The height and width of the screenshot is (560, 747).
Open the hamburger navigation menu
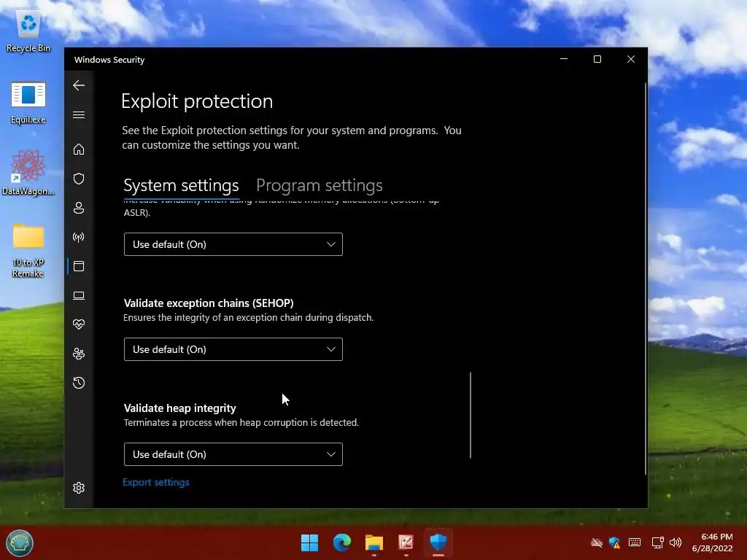(79, 115)
